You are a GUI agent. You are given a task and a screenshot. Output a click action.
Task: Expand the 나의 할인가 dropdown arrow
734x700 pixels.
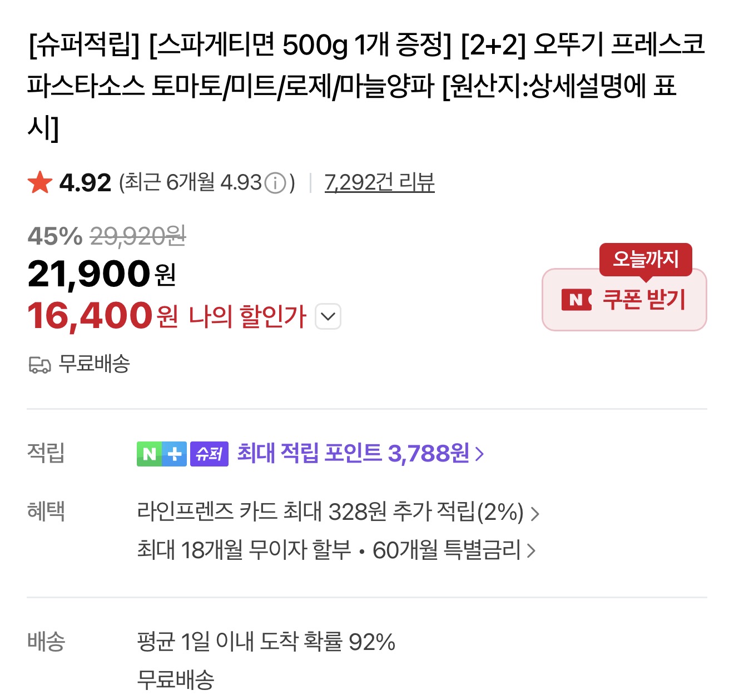[328, 316]
